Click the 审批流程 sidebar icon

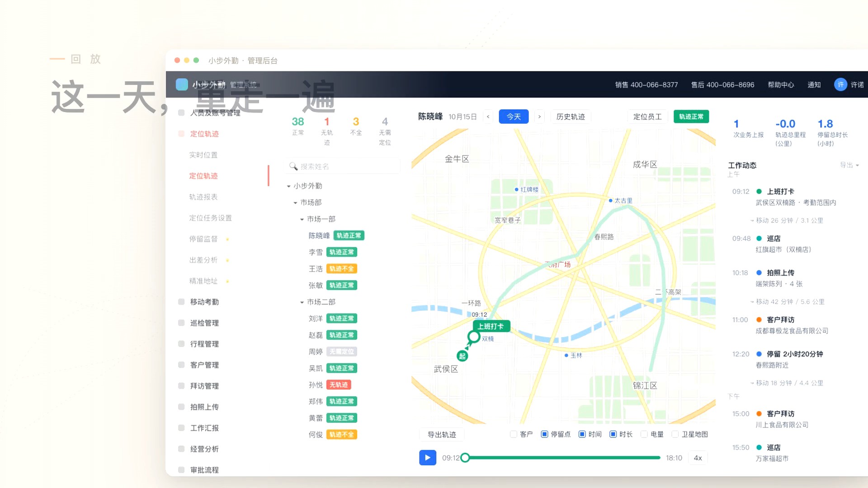pos(181,470)
